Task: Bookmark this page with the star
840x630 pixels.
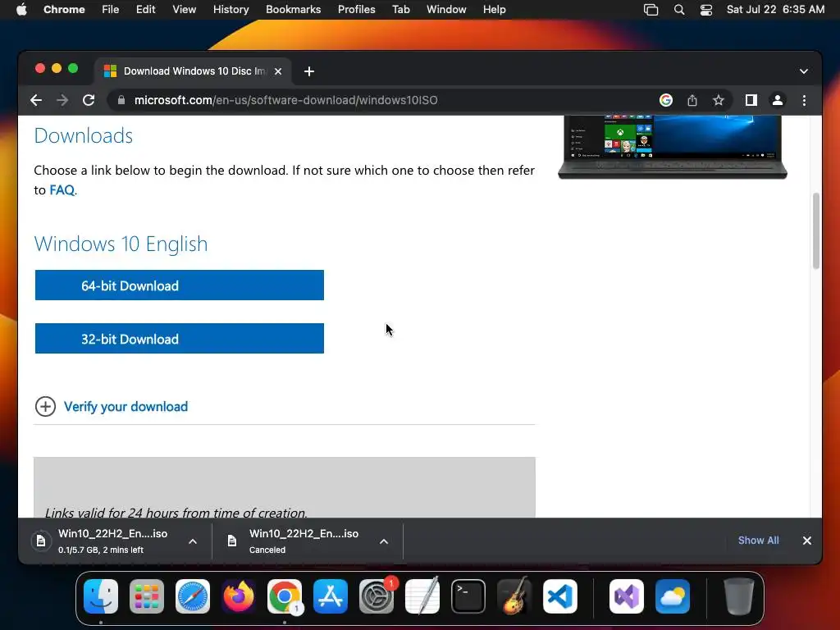Action: [x=719, y=100]
